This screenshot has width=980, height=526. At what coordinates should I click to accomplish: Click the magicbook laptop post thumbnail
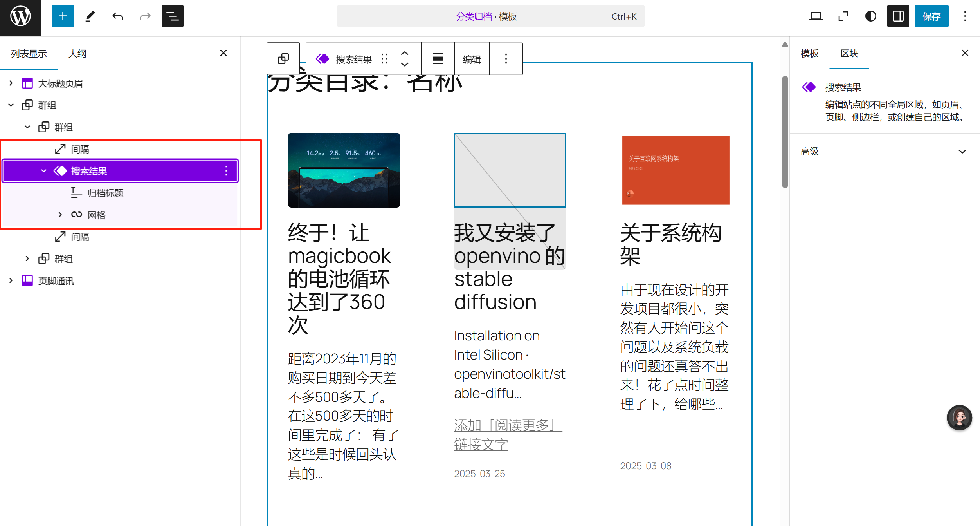(x=344, y=170)
